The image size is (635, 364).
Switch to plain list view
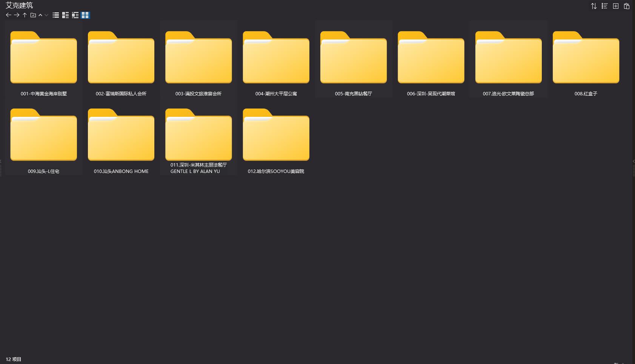(x=56, y=15)
